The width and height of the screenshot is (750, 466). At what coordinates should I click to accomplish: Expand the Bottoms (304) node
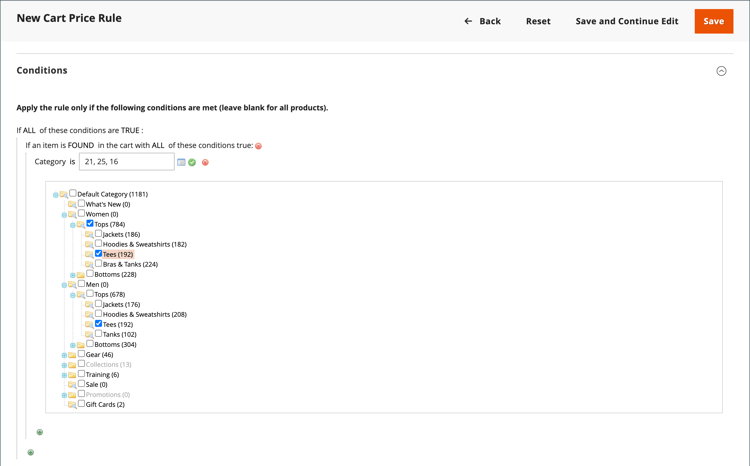[73, 345]
